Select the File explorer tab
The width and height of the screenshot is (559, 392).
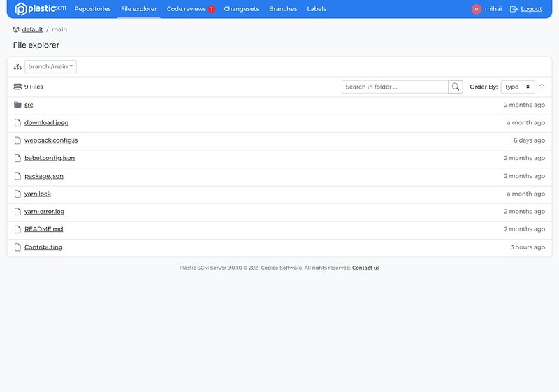[x=138, y=9]
